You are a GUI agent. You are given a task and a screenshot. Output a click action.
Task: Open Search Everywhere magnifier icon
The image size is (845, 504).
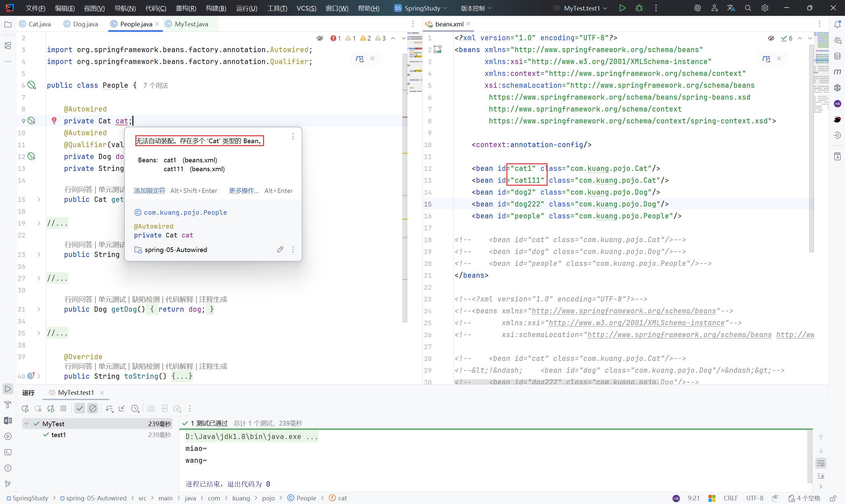click(748, 8)
